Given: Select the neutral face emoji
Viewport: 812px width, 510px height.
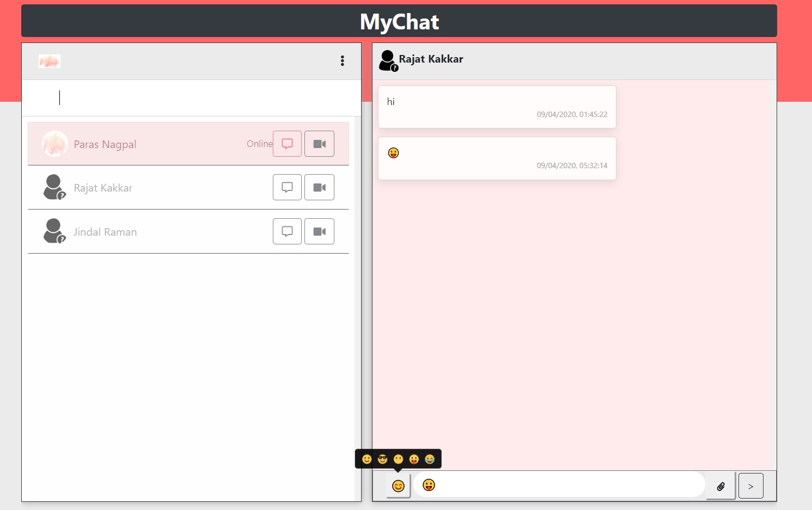Looking at the screenshot, I should coord(398,459).
